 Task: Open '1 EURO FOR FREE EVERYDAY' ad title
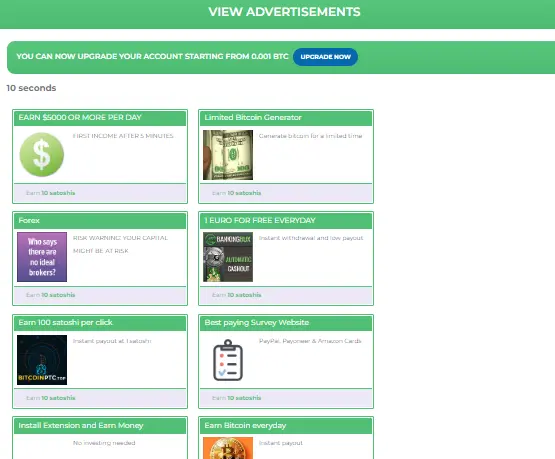coord(260,220)
